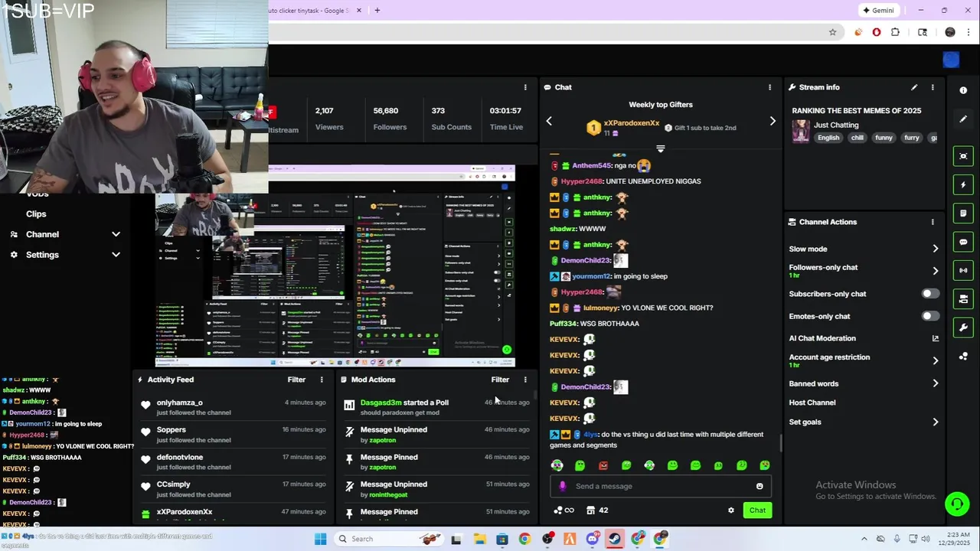
Task: Open the Mod Actions Filter
Action: pos(500,380)
